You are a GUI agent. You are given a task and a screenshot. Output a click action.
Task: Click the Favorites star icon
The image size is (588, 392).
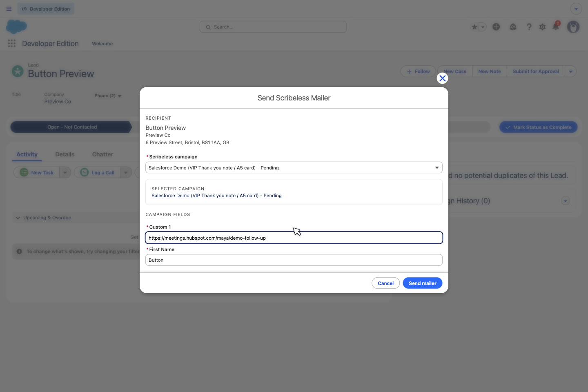click(474, 27)
